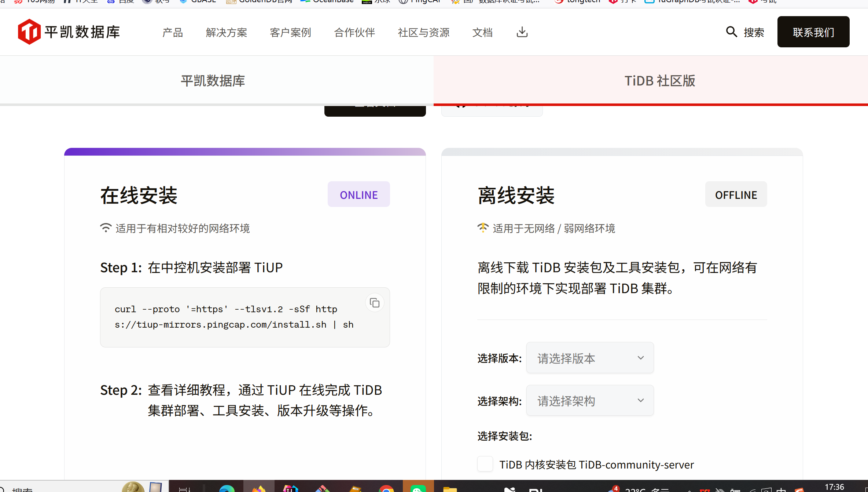Image resolution: width=868 pixels, height=492 pixels.
Task: Open 社区与资源 menu item
Action: [x=424, y=32]
